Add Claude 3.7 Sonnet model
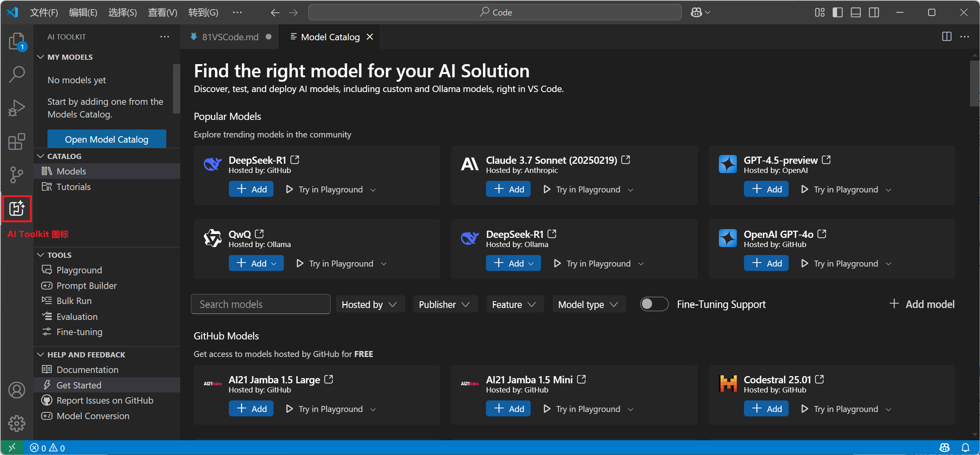Screen dimensions: 980x455 508,189
